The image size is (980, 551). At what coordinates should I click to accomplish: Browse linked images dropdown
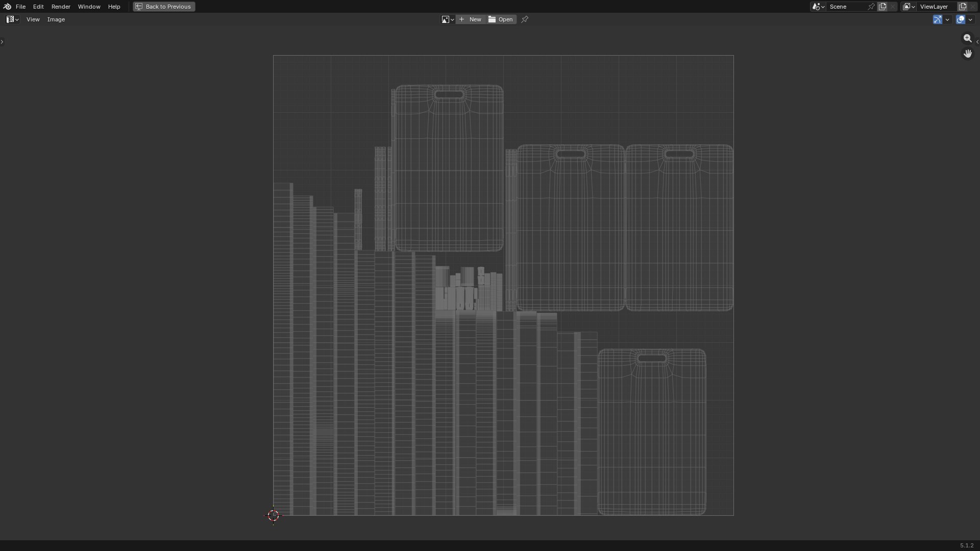[448, 19]
